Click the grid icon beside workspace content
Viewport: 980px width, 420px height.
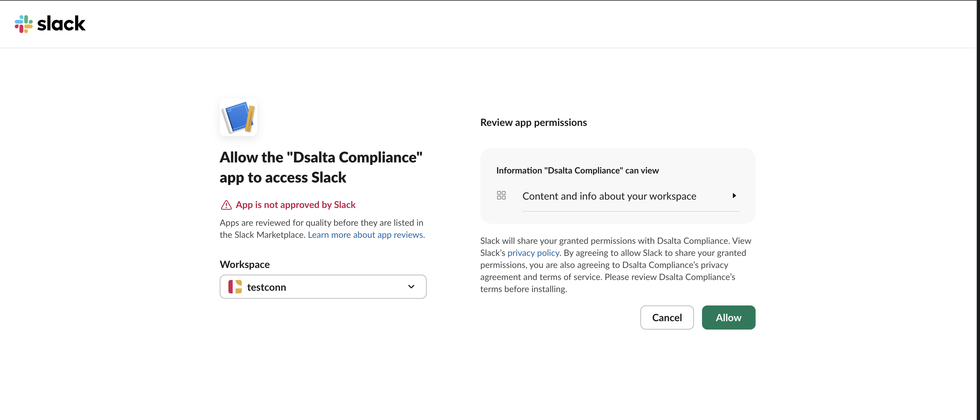pos(501,196)
